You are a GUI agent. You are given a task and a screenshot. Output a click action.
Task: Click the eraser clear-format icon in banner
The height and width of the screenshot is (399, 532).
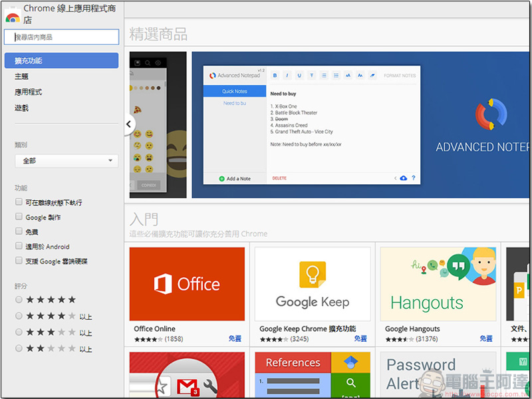(372, 75)
